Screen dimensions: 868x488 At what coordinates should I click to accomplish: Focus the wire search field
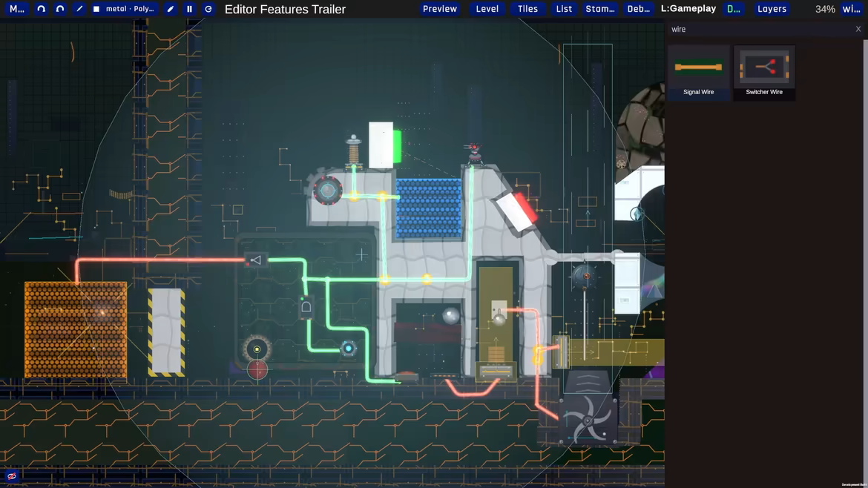(x=758, y=30)
